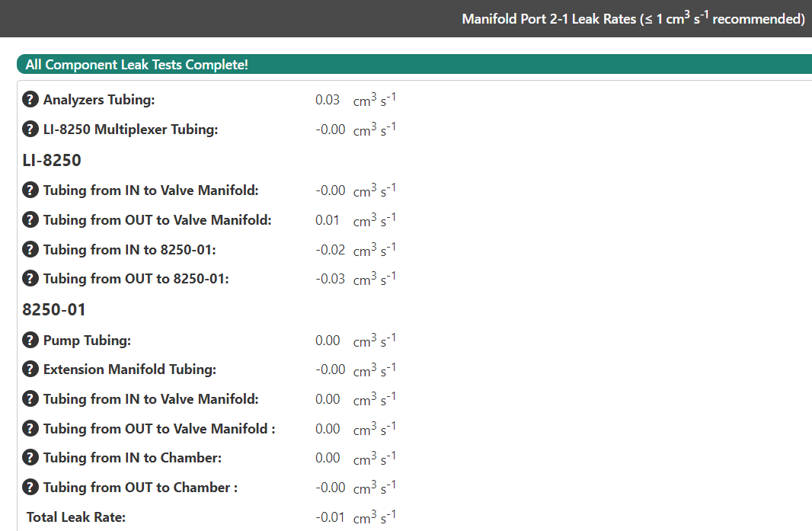Viewport: 812px width, 531px height.
Task: Select Tubing from OUT to Chamber value -0.00
Action: tap(330, 488)
